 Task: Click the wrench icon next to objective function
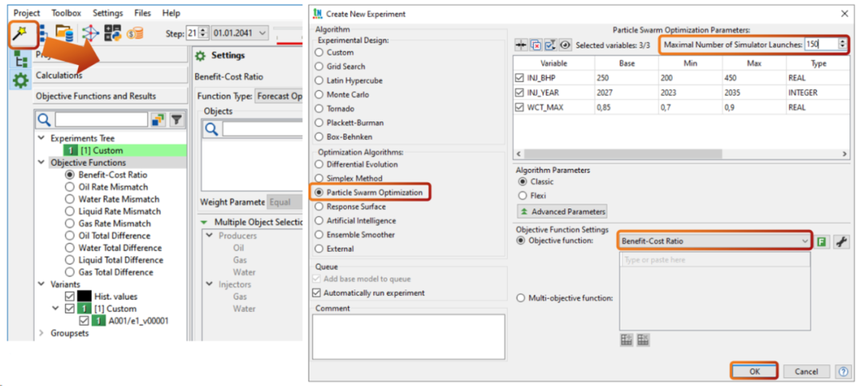(x=841, y=241)
